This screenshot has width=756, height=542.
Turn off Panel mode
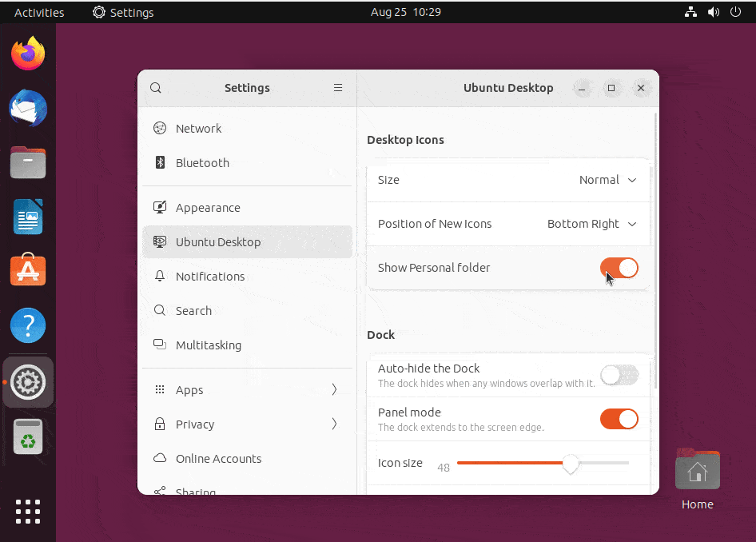[x=619, y=418]
